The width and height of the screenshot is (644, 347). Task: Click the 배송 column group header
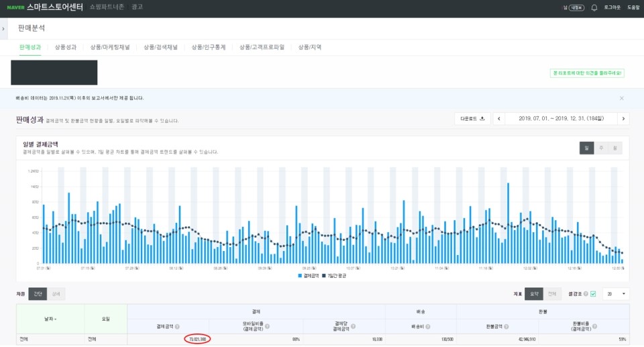coord(421,312)
